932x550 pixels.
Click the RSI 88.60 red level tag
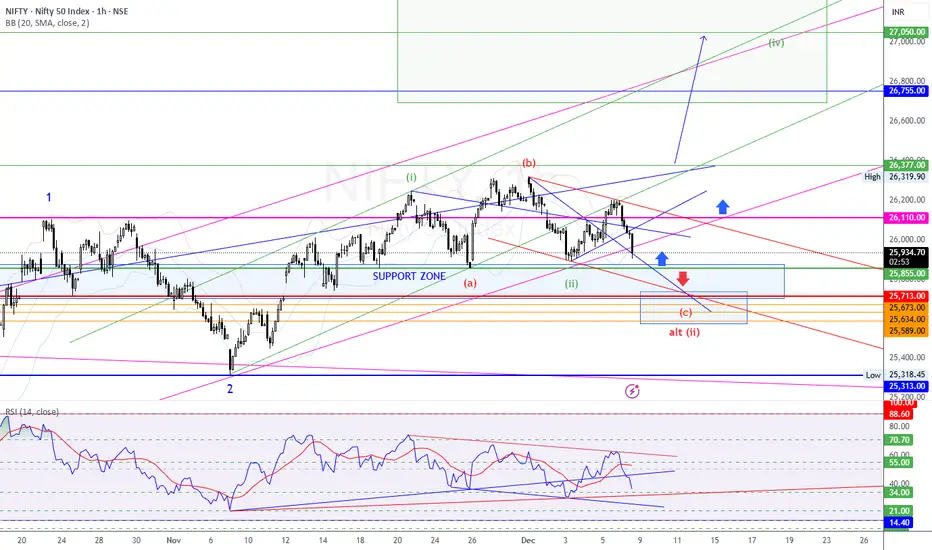pos(899,414)
